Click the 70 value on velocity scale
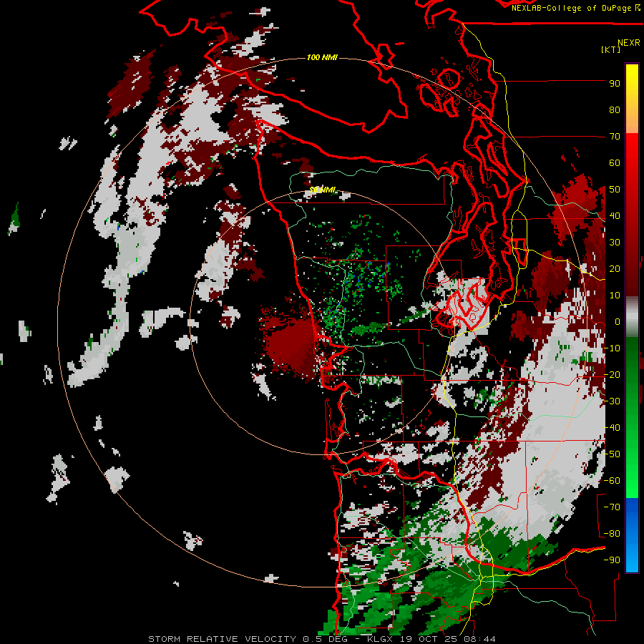 (615, 137)
